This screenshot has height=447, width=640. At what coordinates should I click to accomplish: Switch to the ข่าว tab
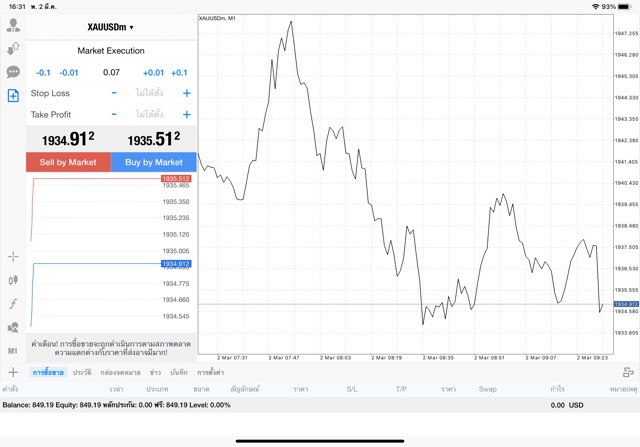155,372
